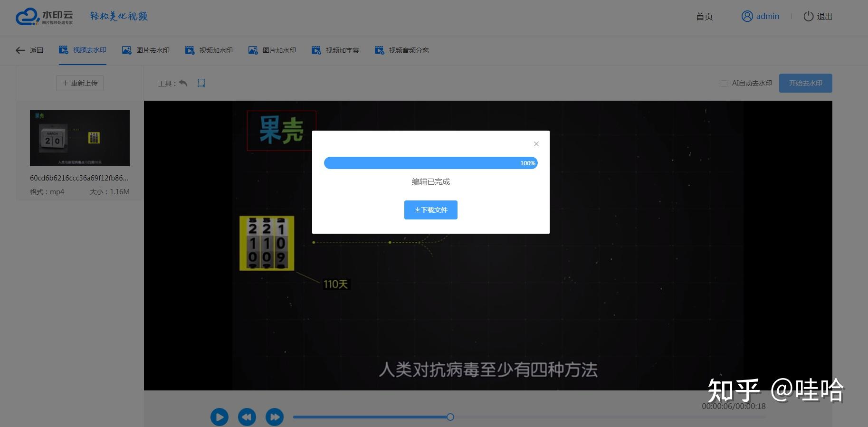Click the power icon to log out
This screenshot has width=868, height=427.
[x=809, y=16]
